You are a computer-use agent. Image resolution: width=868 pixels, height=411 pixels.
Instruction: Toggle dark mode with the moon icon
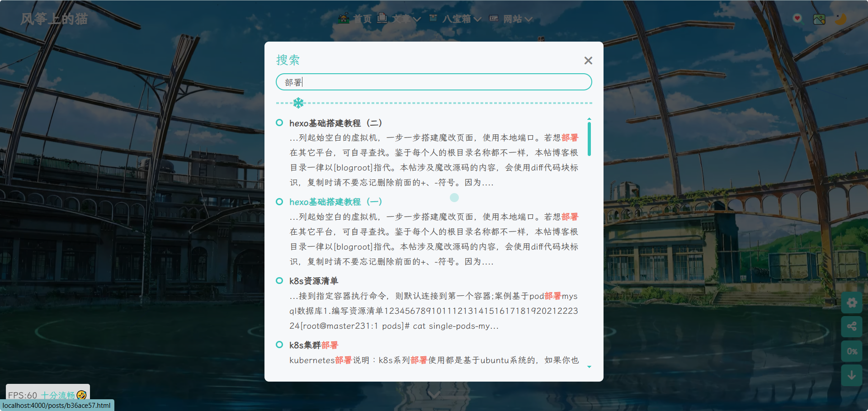[x=840, y=19]
